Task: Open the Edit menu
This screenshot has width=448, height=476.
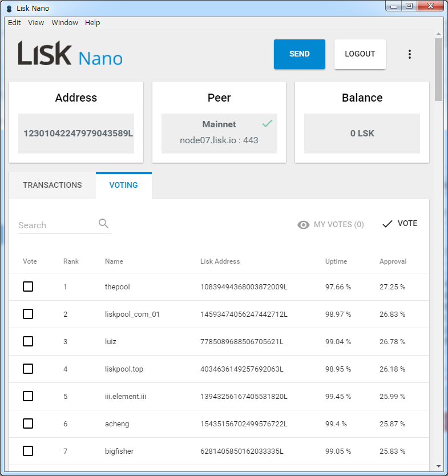Action: pyautogui.click(x=14, y=23)
